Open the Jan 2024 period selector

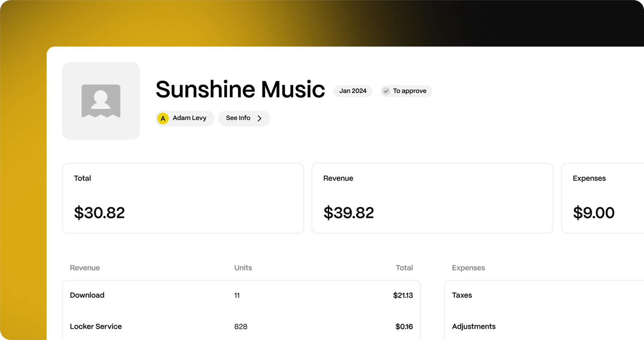point(353,91)
